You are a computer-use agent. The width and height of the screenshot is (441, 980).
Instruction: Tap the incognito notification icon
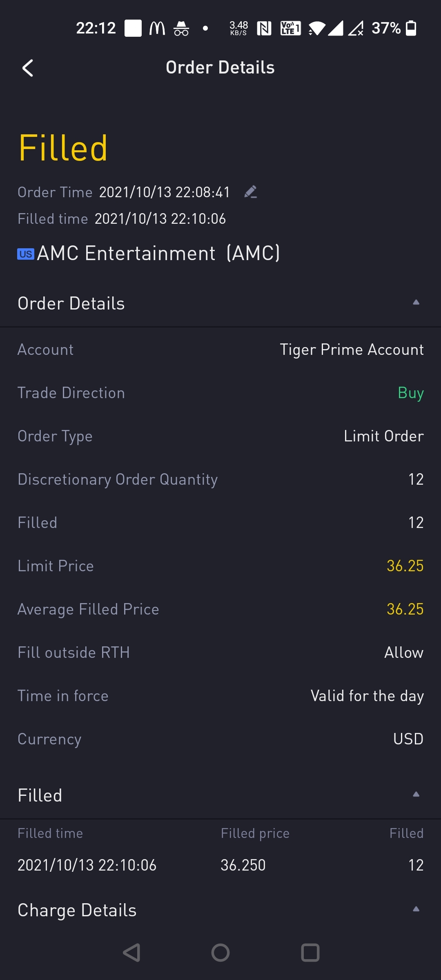click(181, 29)
